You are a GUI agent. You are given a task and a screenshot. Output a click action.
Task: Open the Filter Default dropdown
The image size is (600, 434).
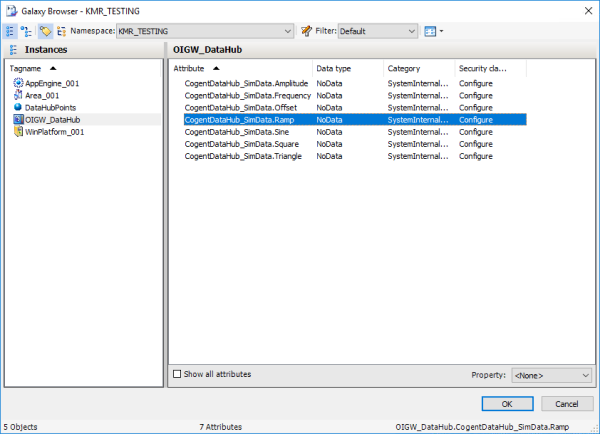point(378,31)
